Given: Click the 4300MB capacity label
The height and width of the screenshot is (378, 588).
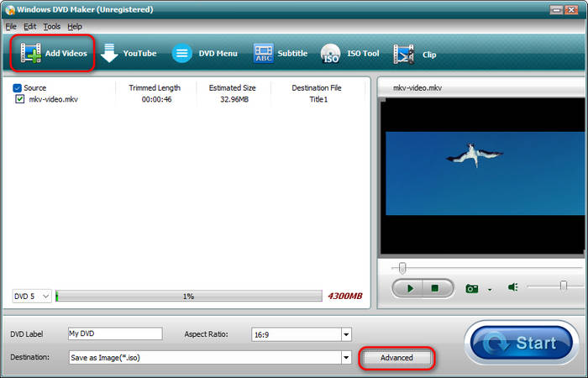Looking at the screenshot, I should (x=345, y=296).
